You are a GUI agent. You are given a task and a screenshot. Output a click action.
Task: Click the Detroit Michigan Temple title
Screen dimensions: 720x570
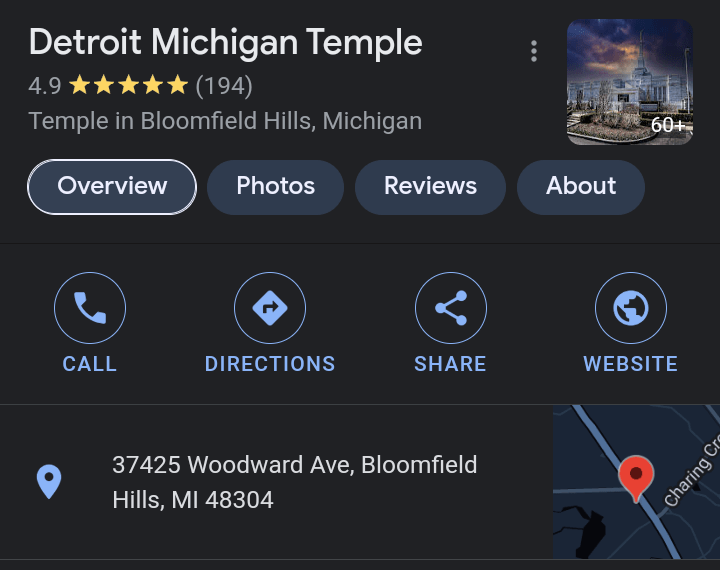point(226,43)
